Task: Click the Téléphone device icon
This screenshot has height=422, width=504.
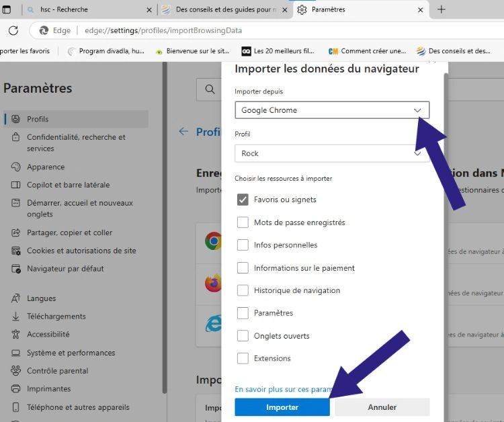Action: pyautogui.click(x=15, y=407)
